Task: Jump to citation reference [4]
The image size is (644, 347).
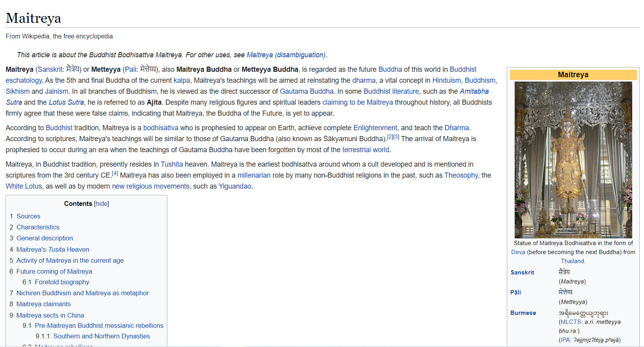Action: coord(115,173)
